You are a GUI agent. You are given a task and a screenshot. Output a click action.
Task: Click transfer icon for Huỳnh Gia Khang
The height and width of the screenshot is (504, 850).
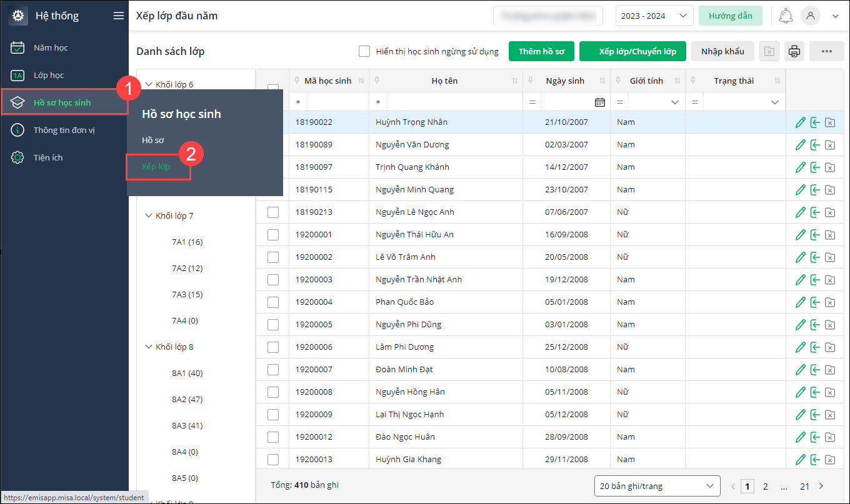pos(815,460)
